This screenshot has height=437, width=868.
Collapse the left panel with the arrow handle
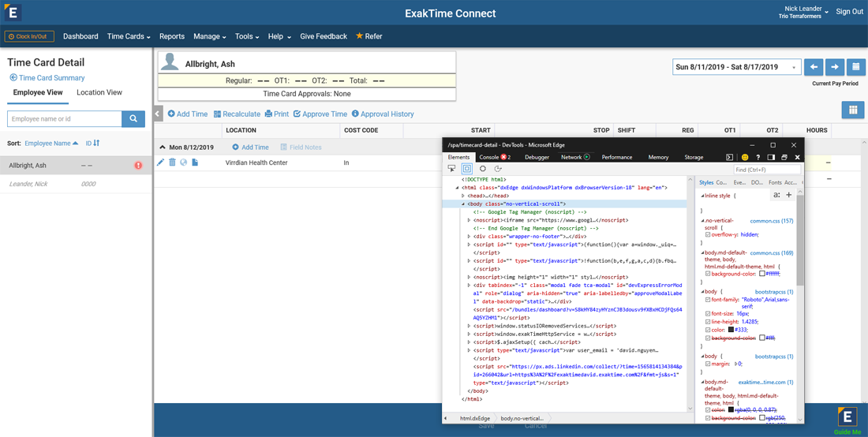pyautogui.click(x=157, y=114)
